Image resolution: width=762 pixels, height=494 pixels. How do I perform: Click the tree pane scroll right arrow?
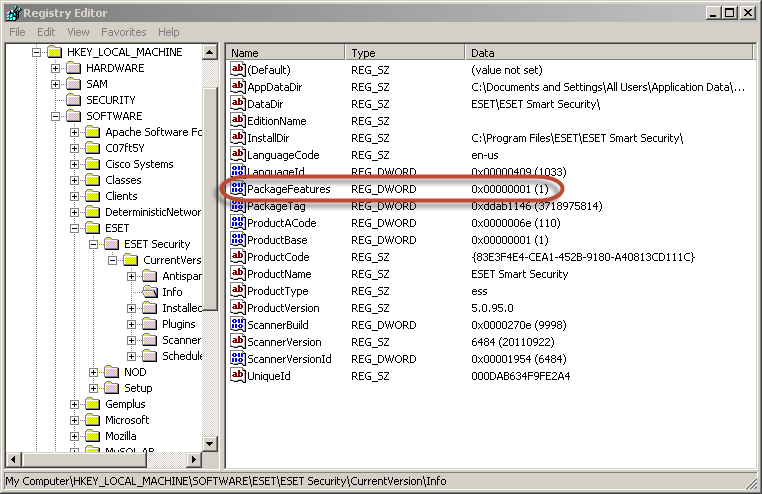(x=194, y=459)
